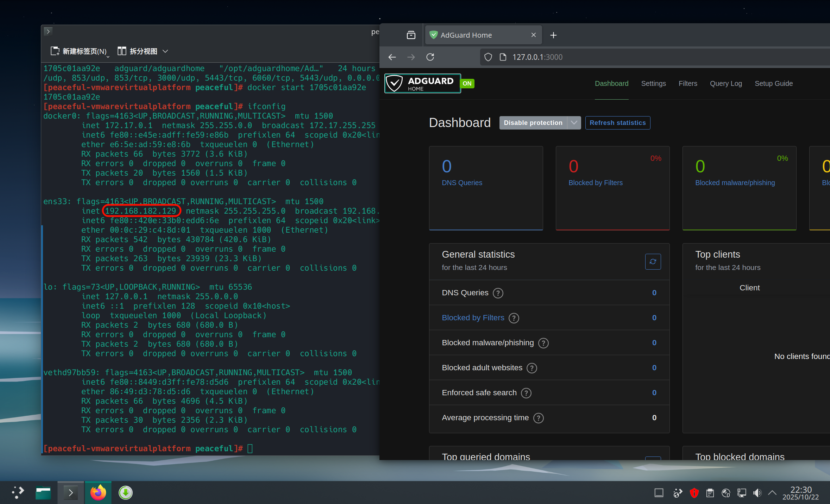Expand the Disable protection dropdown arrow
Viewport: 830px width, 504px height.
(x=574, y=123)
